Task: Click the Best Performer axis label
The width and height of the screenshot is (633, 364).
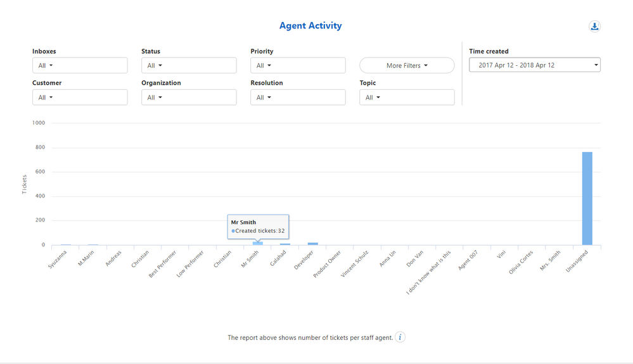Action: 163,263
